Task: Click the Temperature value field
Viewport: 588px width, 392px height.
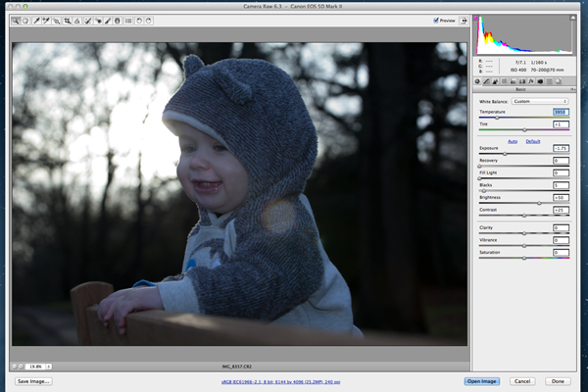Action: point(561,113)
